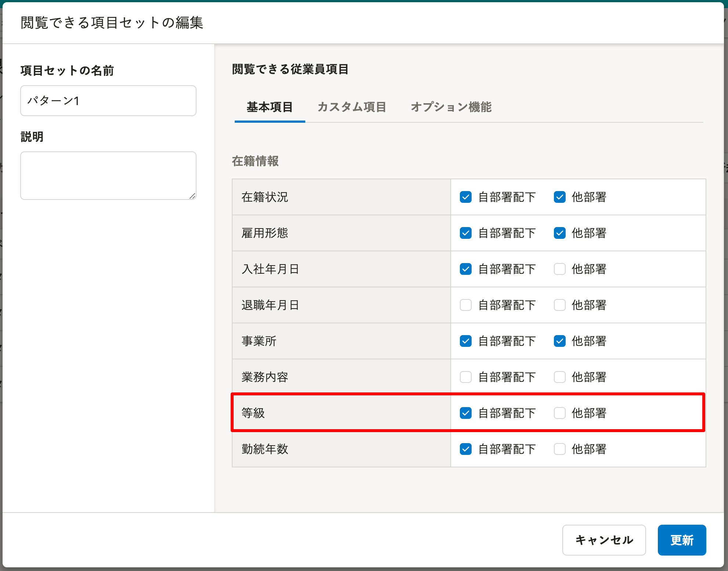The height and width of the screenshot is (571, 728).
Task: Uncheck 自部署配下 for 事業所
Action: (x=465, y=341)
